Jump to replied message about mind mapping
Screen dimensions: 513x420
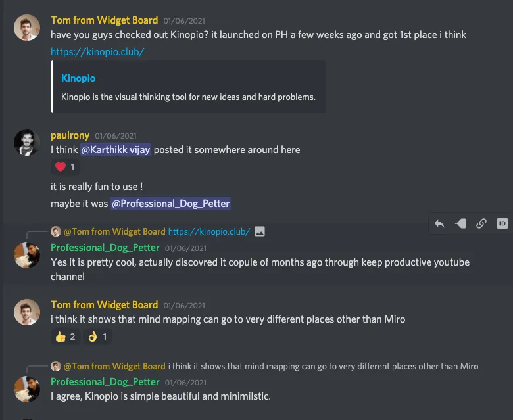coord(323,366)
